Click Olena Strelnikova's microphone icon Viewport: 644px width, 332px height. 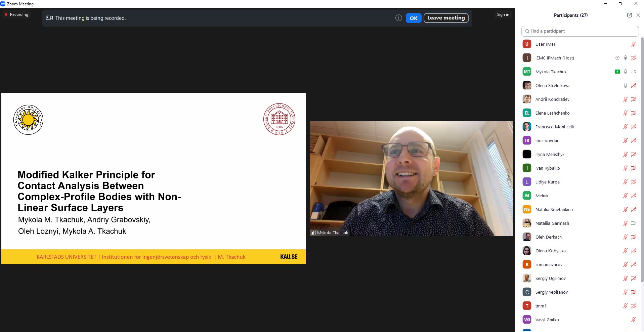(x=625, y=85)
